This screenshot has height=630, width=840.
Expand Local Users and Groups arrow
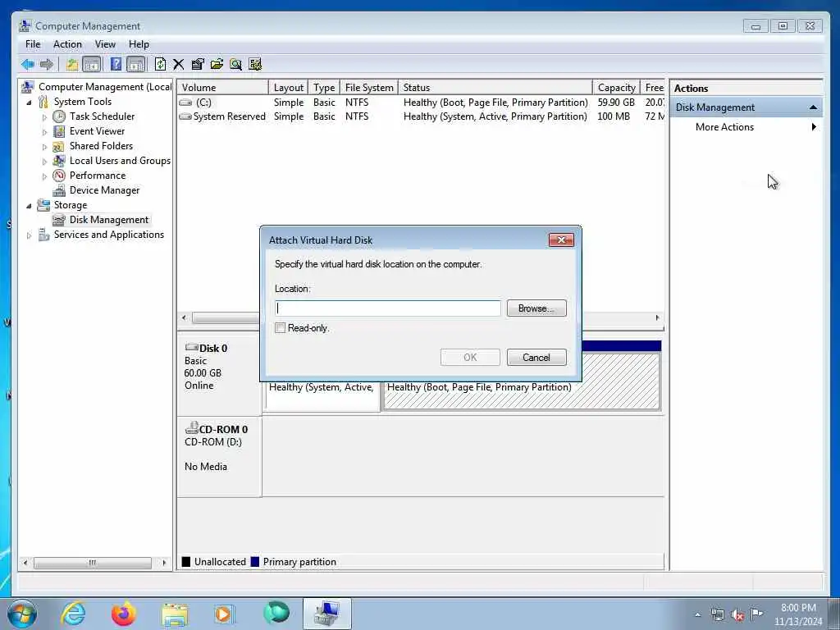[x=44, y=161]
